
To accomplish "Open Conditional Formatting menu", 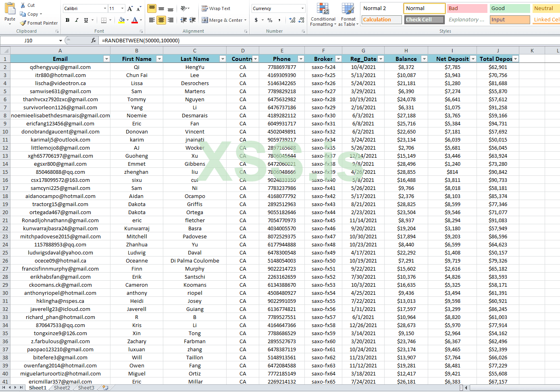I will 323,15.
